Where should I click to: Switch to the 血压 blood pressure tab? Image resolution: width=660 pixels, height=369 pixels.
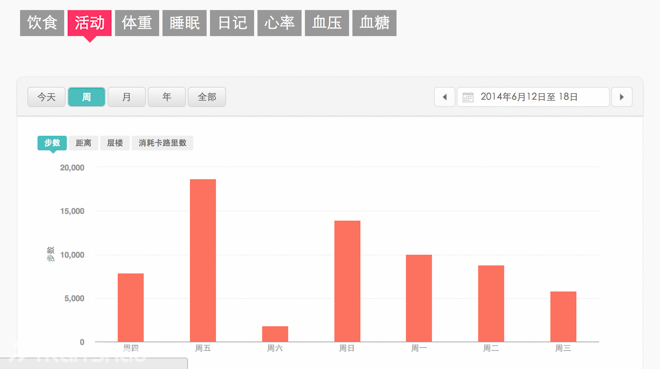[x=327, y=23]
